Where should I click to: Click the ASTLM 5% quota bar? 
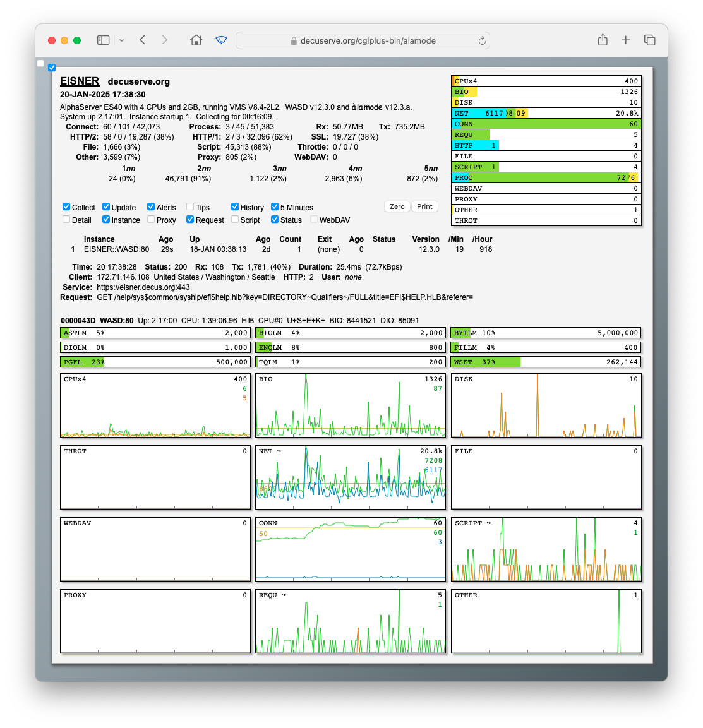coord(155,333)
